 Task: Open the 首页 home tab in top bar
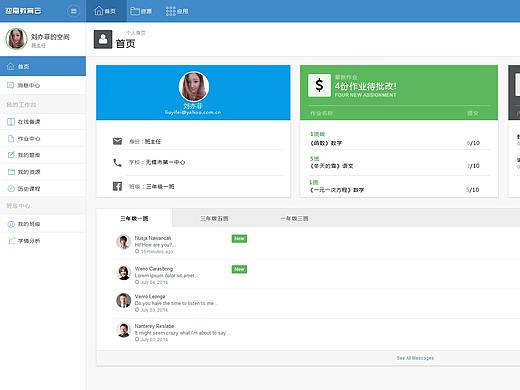[106, 11]
